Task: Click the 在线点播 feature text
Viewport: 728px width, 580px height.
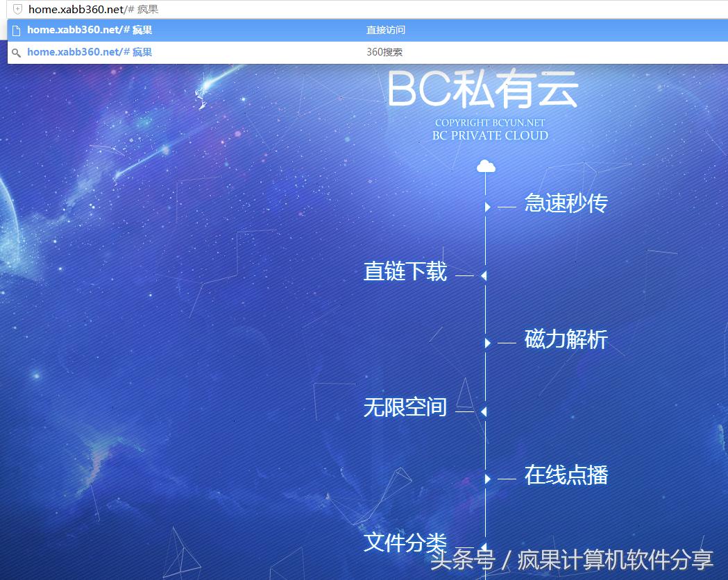Action: point(566,475)
